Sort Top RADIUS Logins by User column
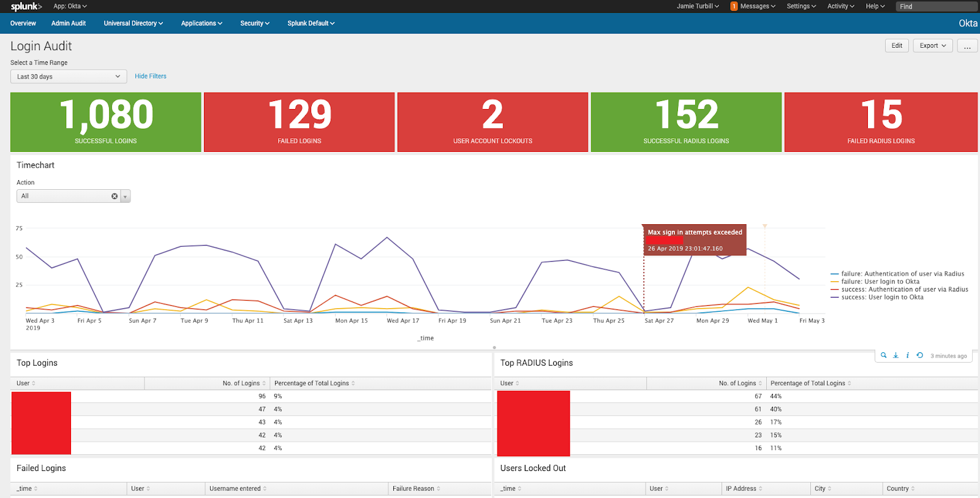 570,383
